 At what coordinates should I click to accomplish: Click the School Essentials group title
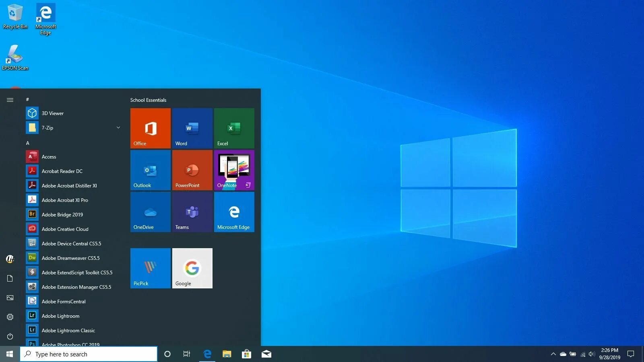click(148, 100)
